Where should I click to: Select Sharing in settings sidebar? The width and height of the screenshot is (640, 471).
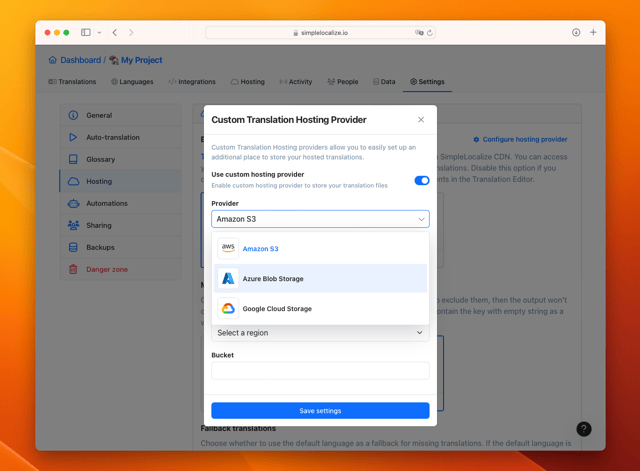point(120,225)
